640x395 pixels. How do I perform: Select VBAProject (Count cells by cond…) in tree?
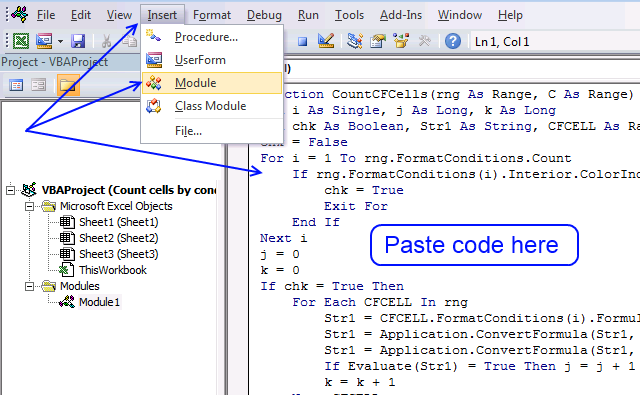click(x=129, y=190)
